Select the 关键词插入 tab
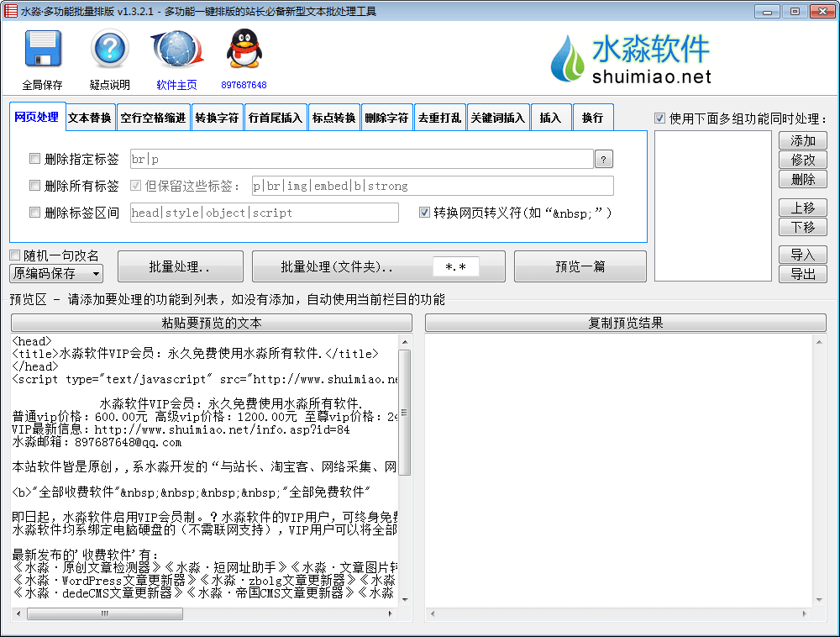The width and height of the screenshot is (840, 637). (497, 118)
